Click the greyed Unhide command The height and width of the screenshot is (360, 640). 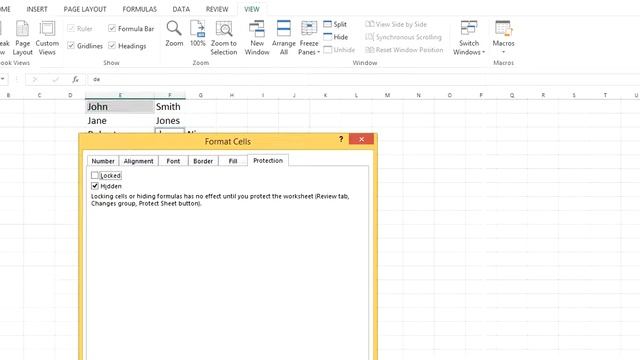pyautogui.click(x=339, y=50)
